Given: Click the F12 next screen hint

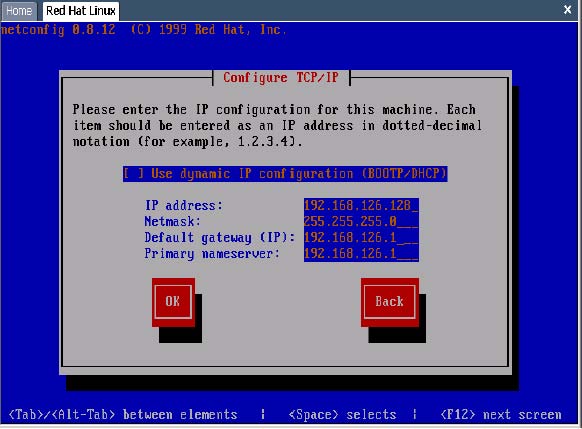Looking at the screenshot, I should click(x=501, y=414).
